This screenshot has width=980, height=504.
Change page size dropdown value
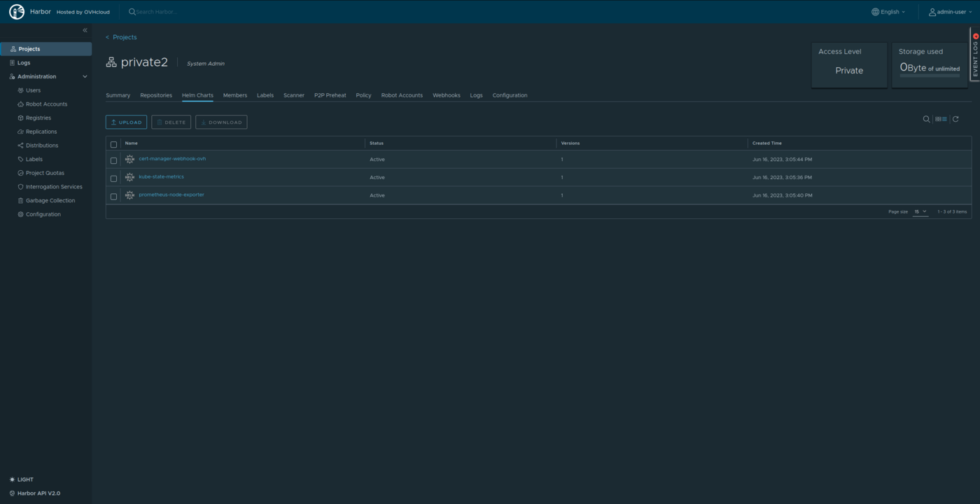(920, 211)
